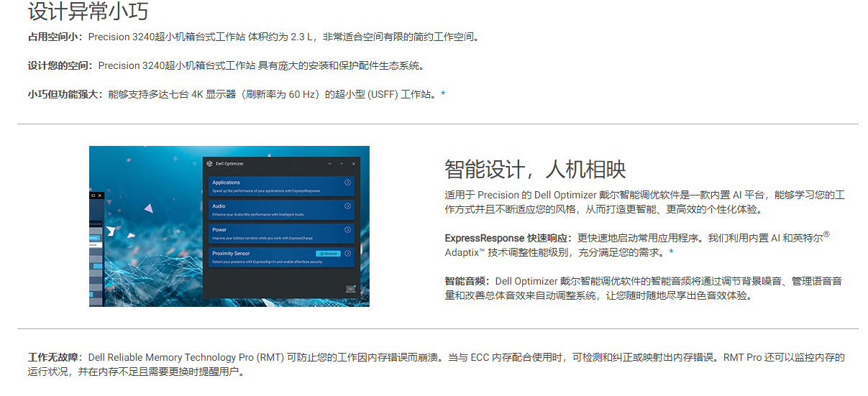Select the Applications title in Dell Optimizer
The width and height of the screenshot is (868, 396).
coord(226,183)
